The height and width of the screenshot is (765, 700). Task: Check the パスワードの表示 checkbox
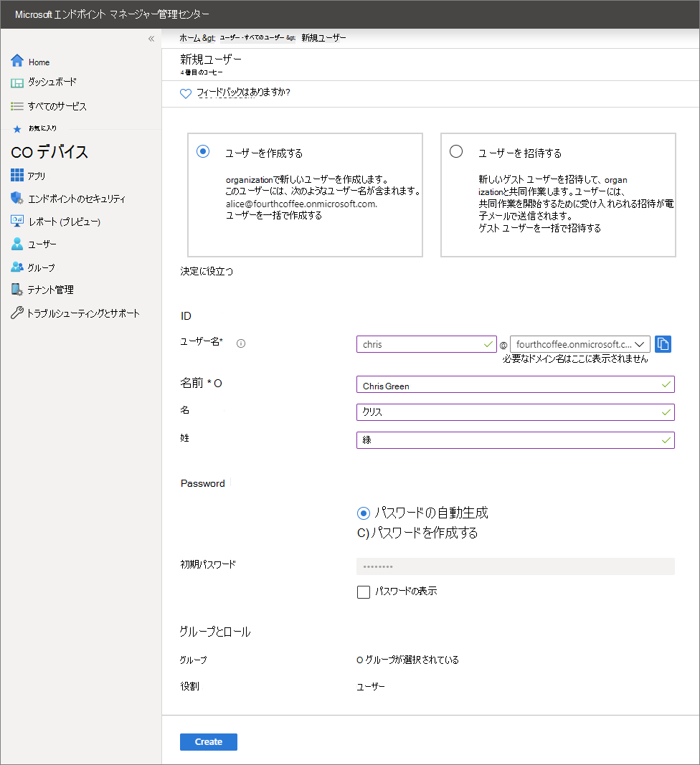364,591
